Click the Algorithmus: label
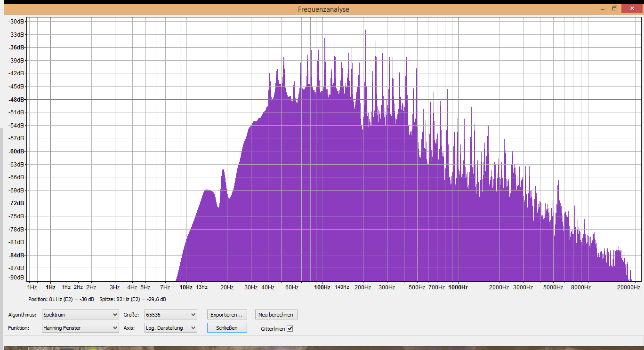644x350 pixels. (x=23, y=315)
